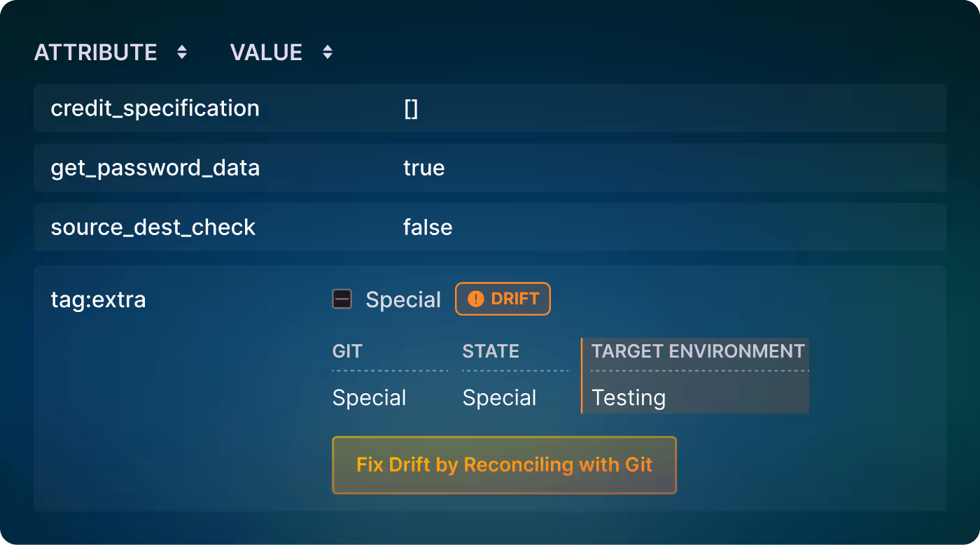This screenshot has width=980, height=545.
Task: Toggle the indeterminate checkbox next to Special
Action: point(342,299)
